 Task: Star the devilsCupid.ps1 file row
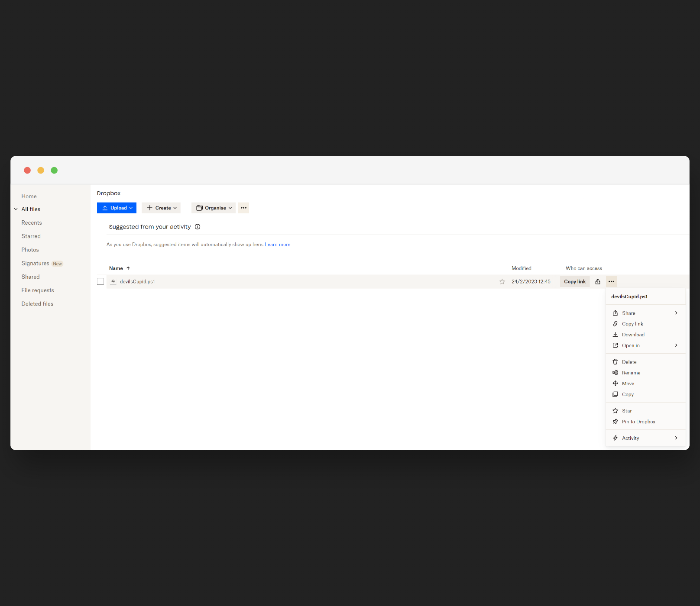click(x=502, y=281)
